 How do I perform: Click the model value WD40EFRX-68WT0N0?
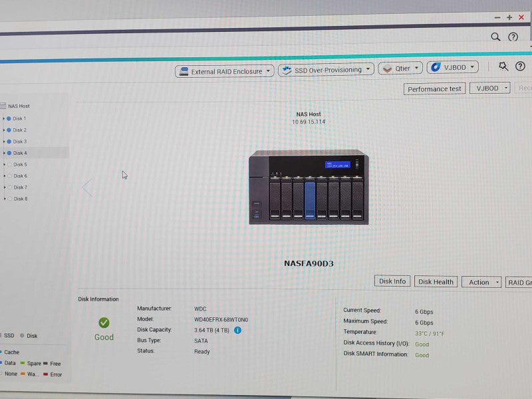(221, 320)
